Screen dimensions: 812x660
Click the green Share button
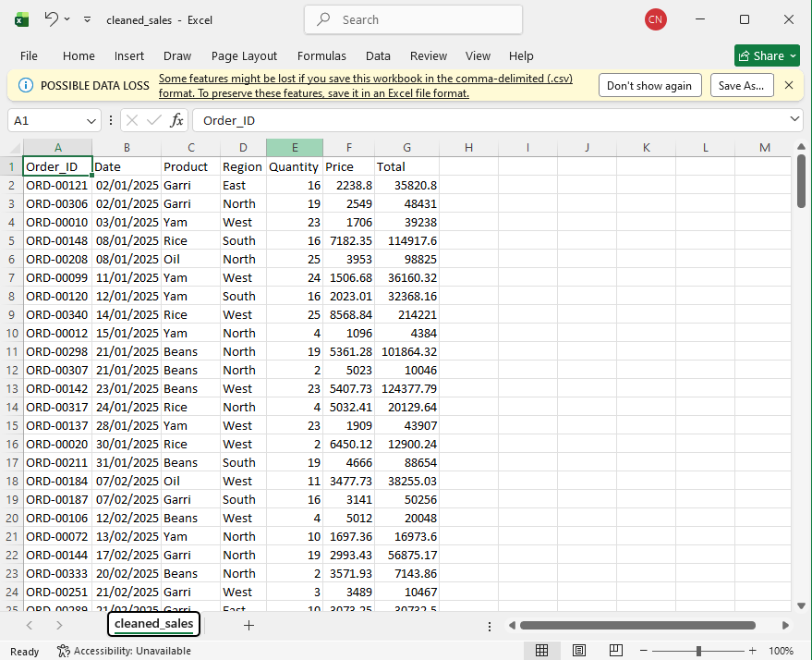click(767, 55)
